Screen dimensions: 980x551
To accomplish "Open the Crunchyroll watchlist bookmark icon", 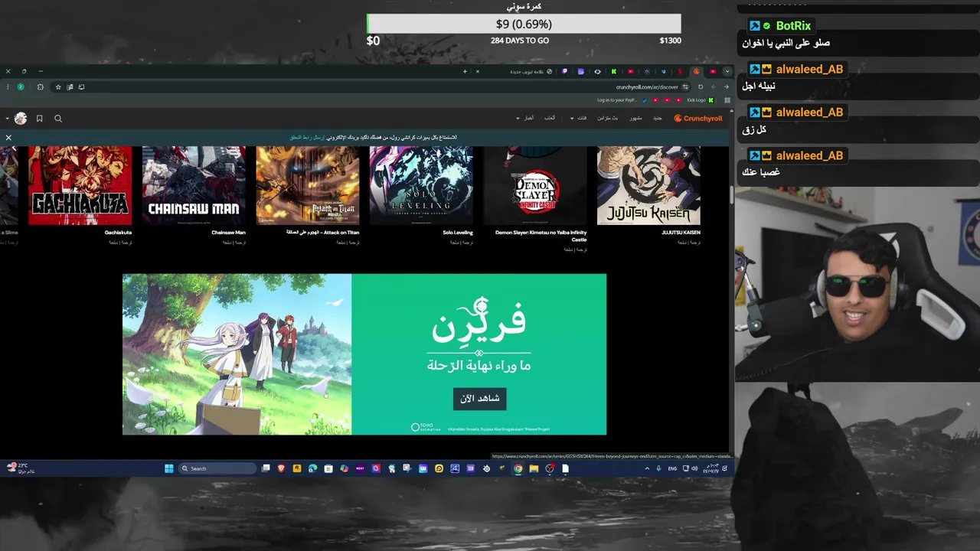I will pyautogui.click(x=40, y=119).
